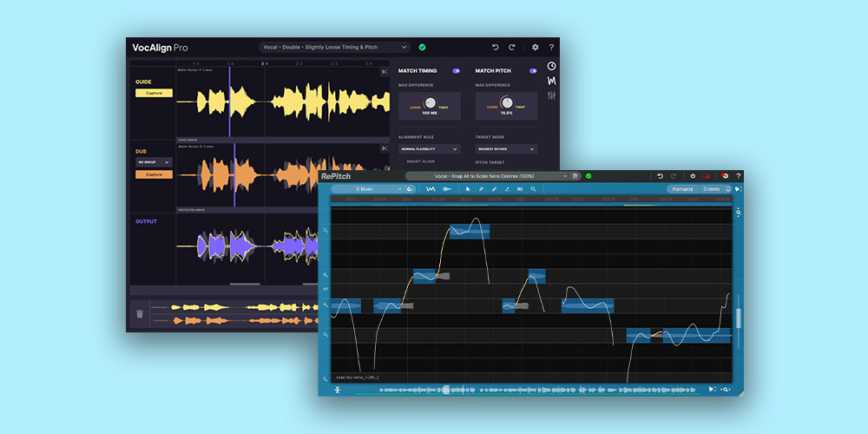Open the RePitch preset menu 'Snap All to Scale'
This screenshot has width=868, height=434.
point(488,176)
